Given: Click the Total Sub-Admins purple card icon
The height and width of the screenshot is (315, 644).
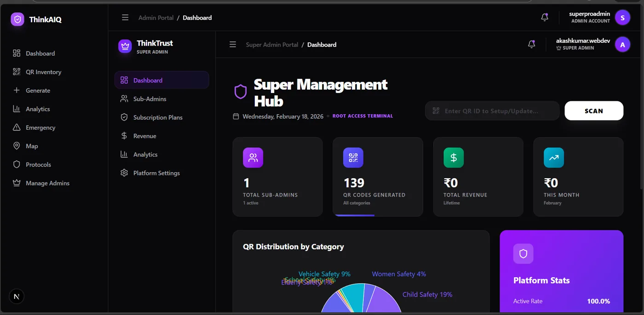Looking at the screenshot, I should pyautogui.click(x=253, y=157).
